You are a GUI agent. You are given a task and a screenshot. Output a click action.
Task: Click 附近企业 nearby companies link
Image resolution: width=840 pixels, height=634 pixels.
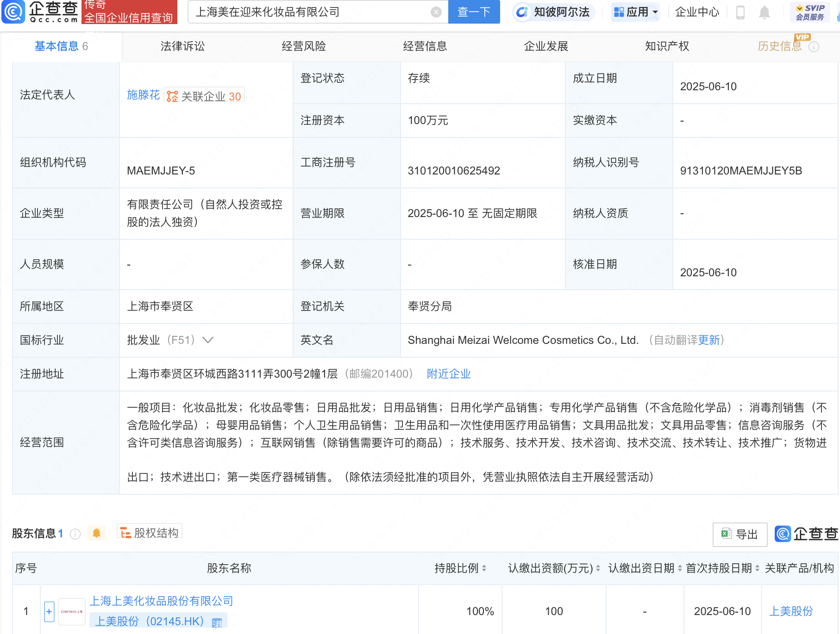[x=449, y=374]
